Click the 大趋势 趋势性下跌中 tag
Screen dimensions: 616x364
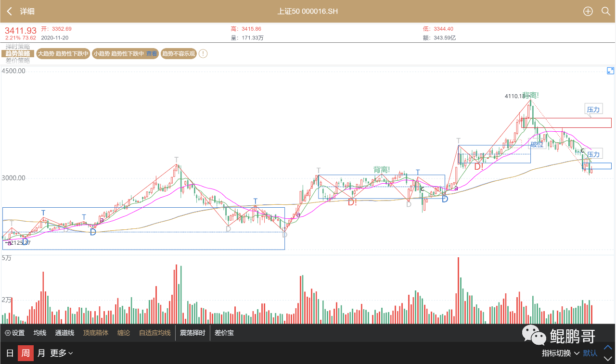point(63,54)
